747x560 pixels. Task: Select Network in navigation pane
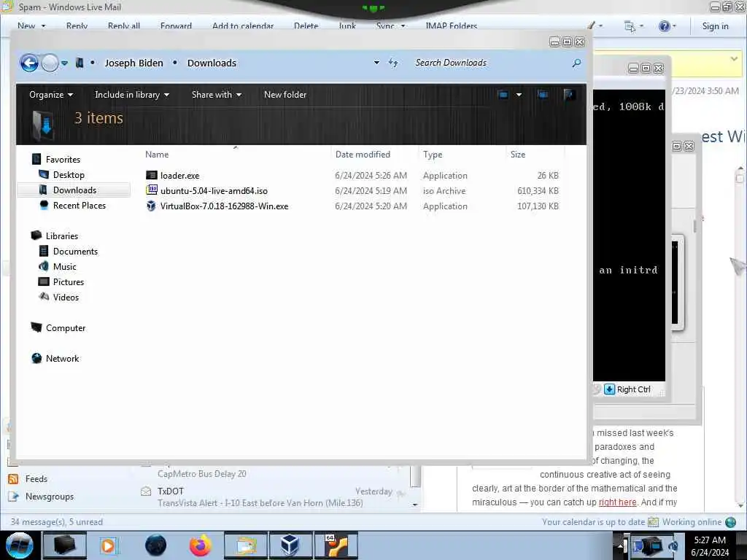[62, 359]
